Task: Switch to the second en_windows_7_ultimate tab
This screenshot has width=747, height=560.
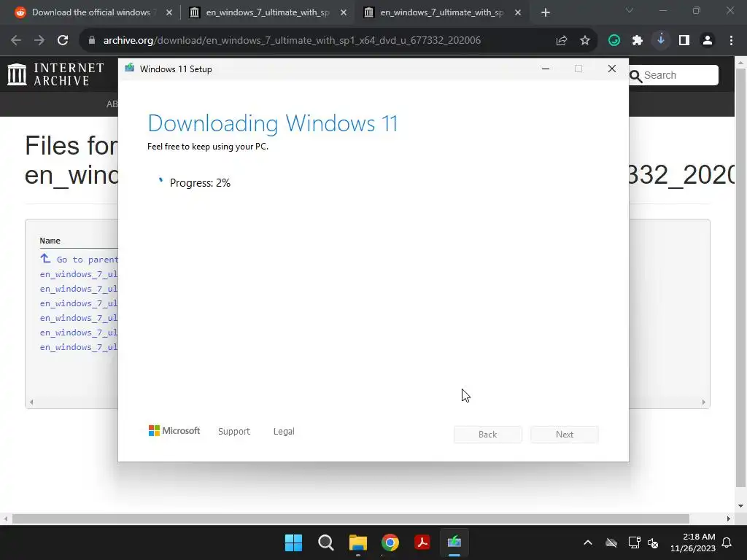Action: coord(267,12)
